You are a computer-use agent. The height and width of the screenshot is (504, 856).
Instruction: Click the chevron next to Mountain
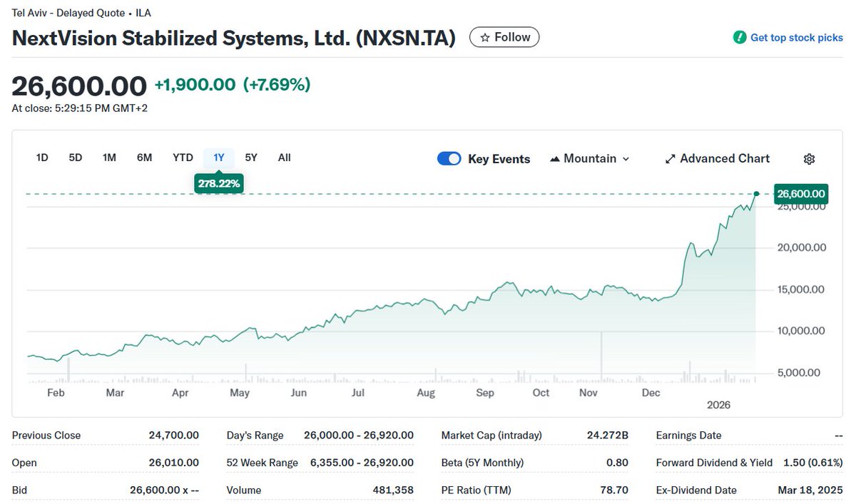(x=626, y=159)
